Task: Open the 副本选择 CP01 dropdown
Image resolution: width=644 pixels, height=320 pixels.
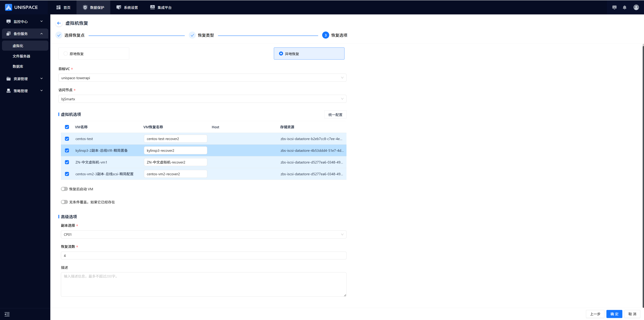Action: (203, 234)
